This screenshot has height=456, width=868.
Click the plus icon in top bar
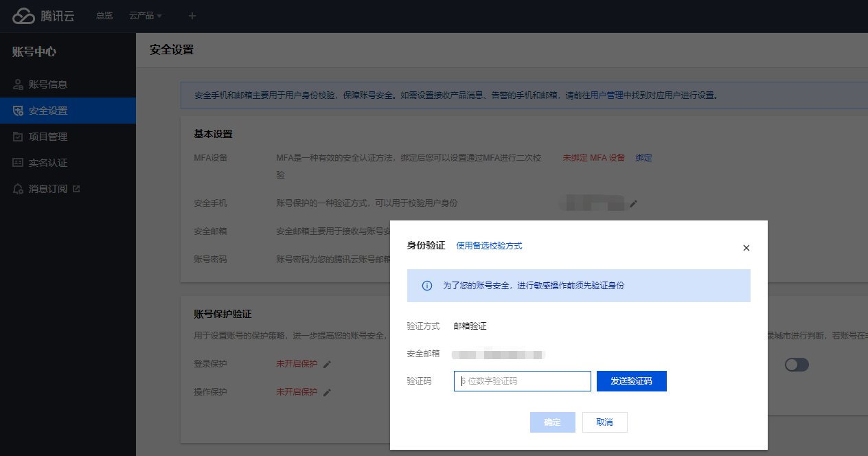coord(192,16)
